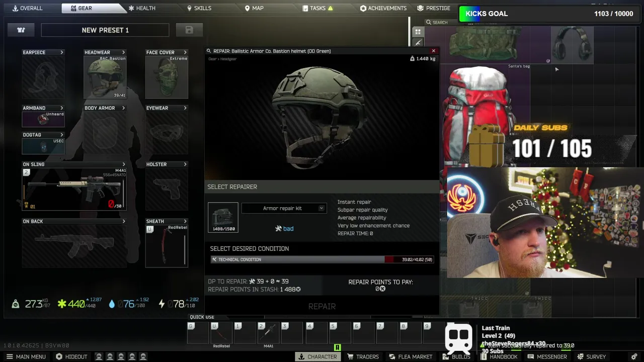Expand the Headwear slot arrow
Image resolution: width=644 pixels, height=362 pixels.
[x=123, y=52]
